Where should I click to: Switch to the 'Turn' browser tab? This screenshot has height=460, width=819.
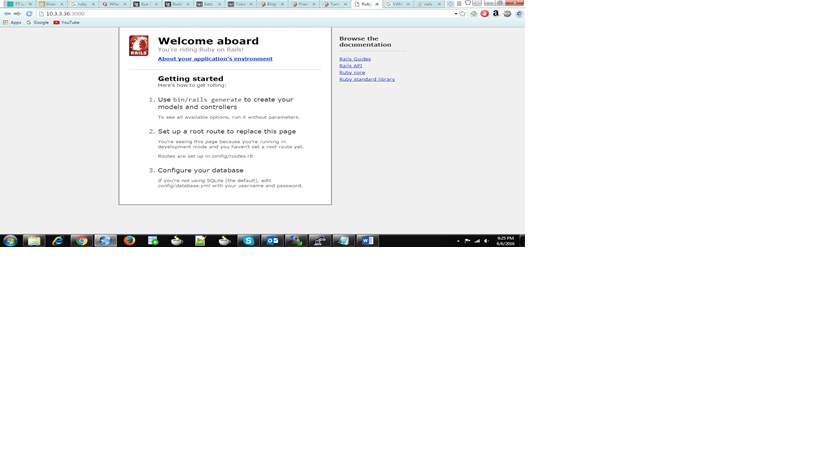tap(334, 4)
